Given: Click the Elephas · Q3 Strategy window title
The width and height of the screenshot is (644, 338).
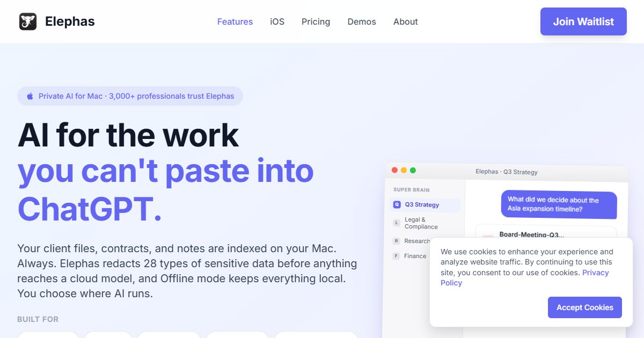Looking at the screenshot, I should tap(507, 172).
